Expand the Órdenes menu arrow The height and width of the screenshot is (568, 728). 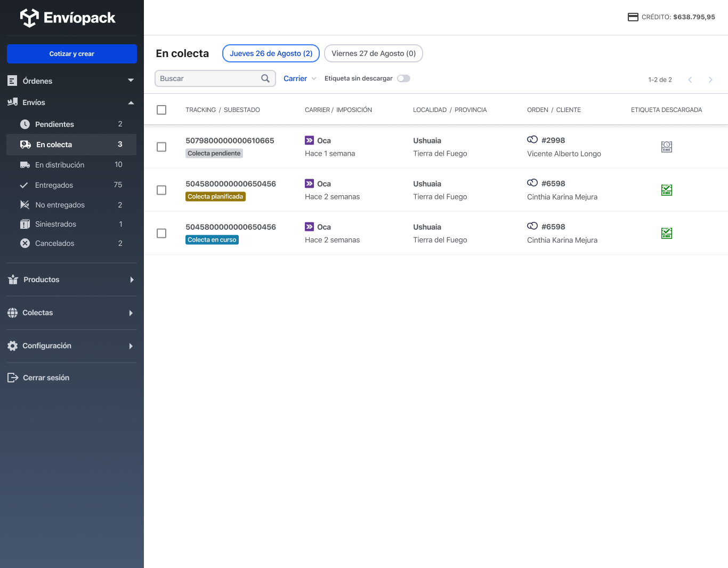tap(131, 81)
